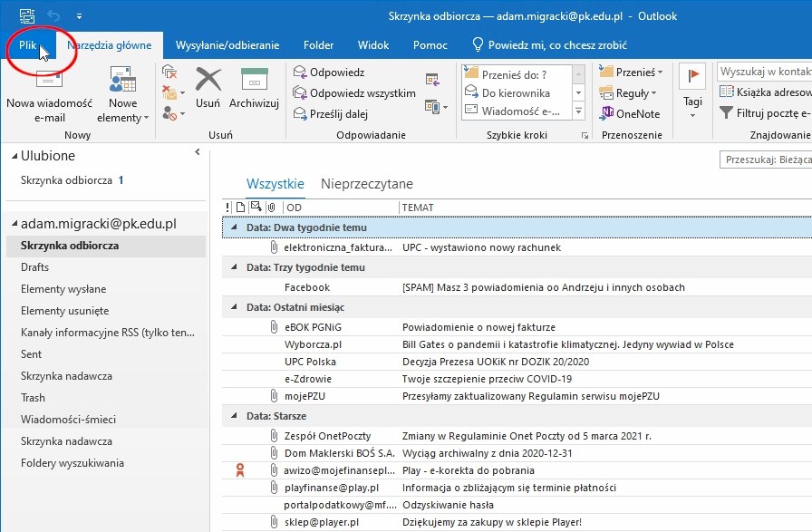Collapse the 'Data: Ostatni miesiąc' group
812x532 pixels.
pos(236,307)
